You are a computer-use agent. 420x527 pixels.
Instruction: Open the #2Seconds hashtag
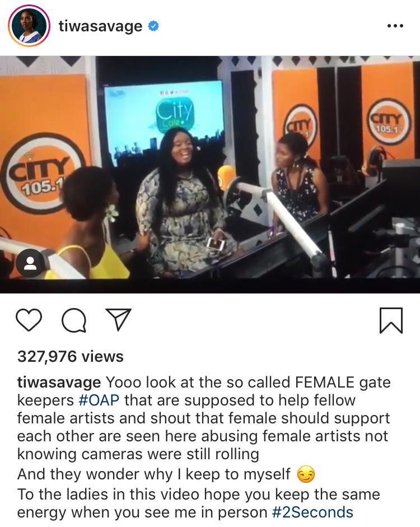[312, 512]
